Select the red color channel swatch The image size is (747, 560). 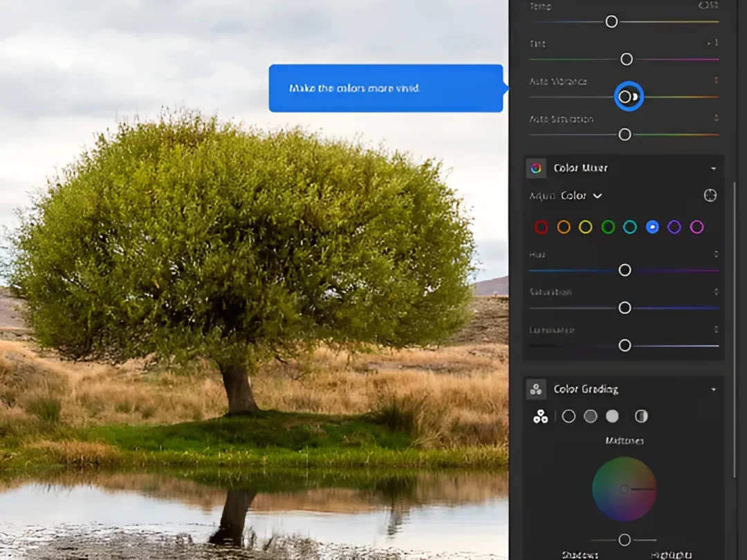coord(541,226)
